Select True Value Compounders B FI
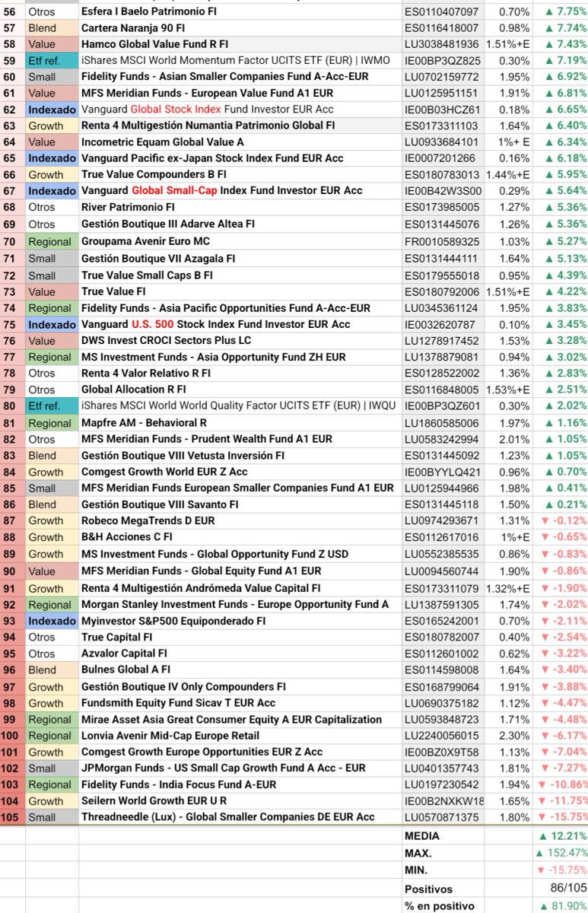 click(x=152, y=175)
